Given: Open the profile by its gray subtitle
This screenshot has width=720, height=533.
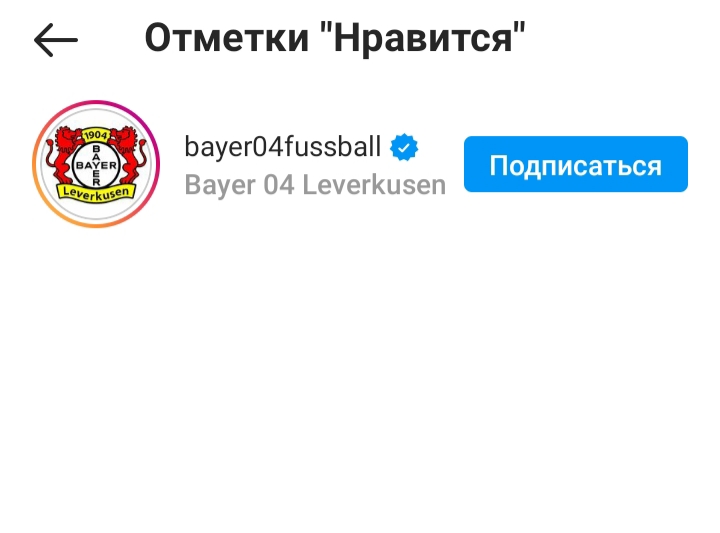Looking at the screenshot, I should (315, 185).
